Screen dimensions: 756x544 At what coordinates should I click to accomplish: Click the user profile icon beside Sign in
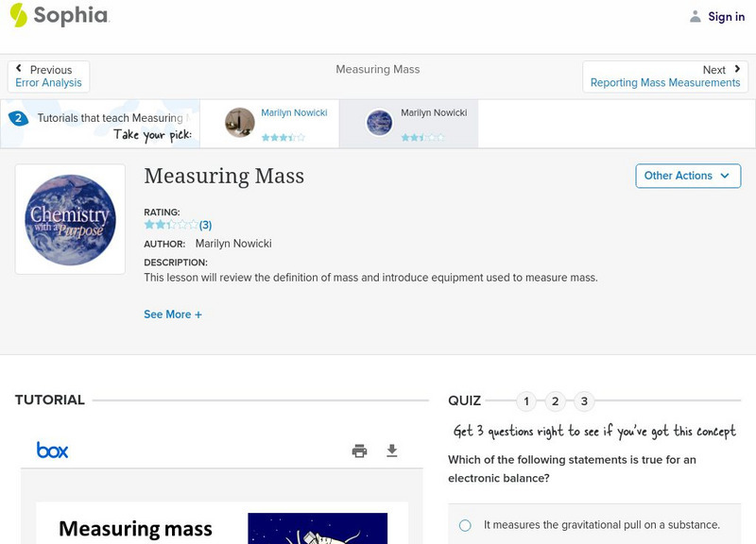pyautogui.click(x=696, y=17)
